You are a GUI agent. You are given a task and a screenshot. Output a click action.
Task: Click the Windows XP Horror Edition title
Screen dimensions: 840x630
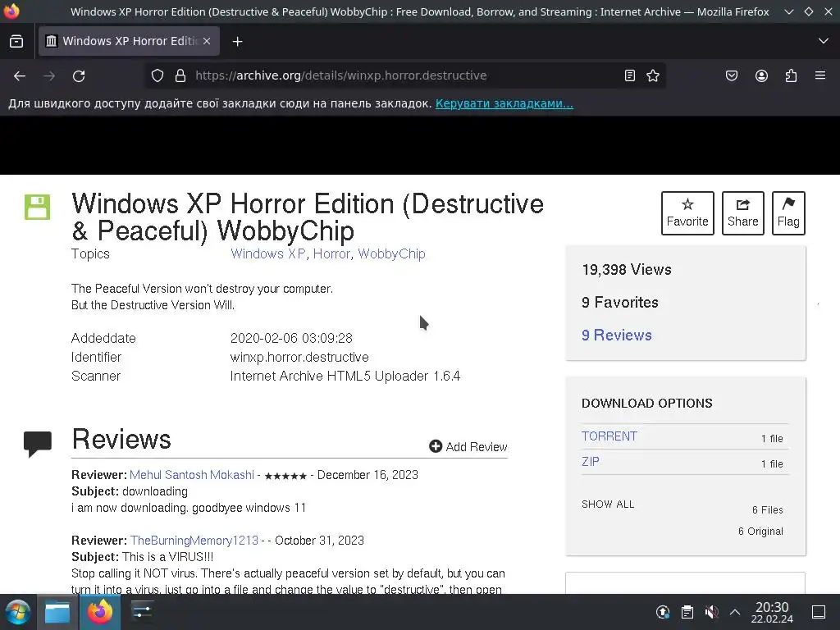pos(308,217)
